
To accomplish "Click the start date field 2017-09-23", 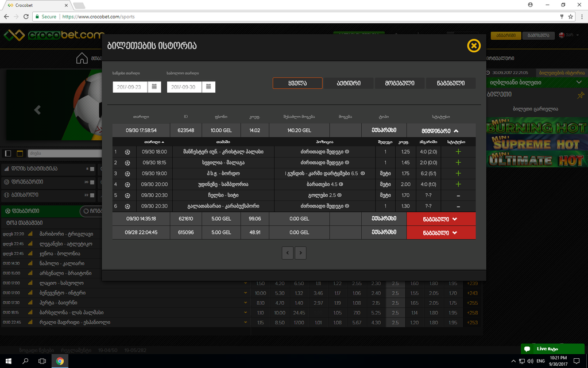I will pyautogui.click(x=130, y=87).
